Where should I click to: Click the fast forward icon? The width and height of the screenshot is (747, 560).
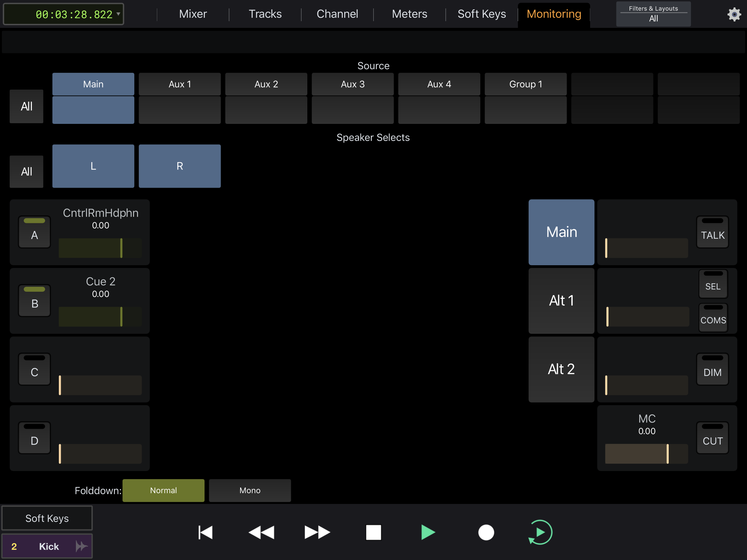point(317,532)
